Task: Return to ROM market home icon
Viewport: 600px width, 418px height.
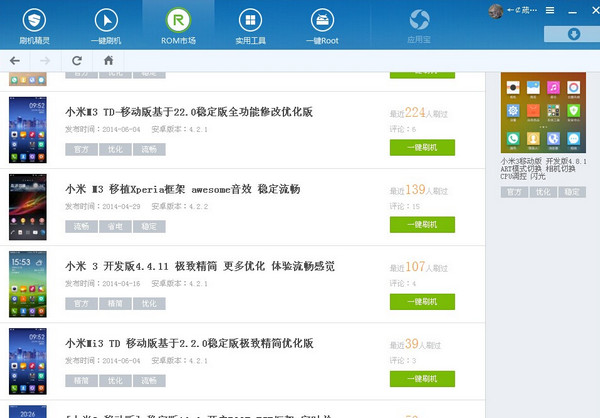Action: pyautogui.click(x=109, y=60)
